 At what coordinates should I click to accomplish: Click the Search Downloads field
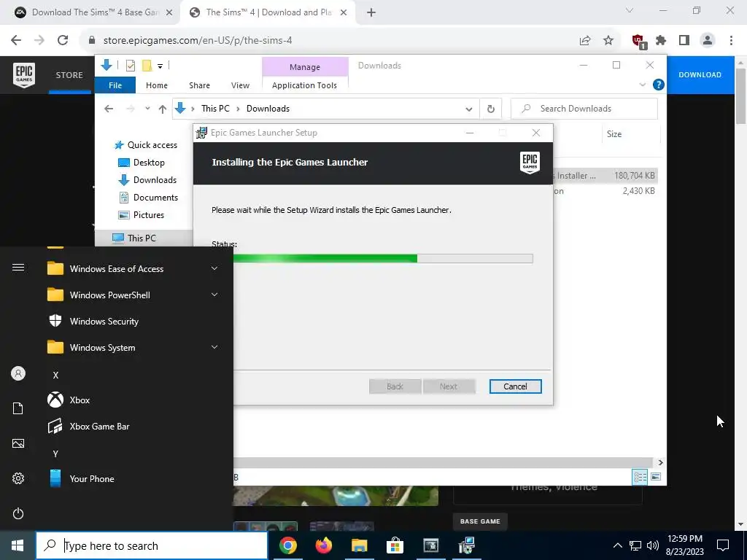point(584,109)
